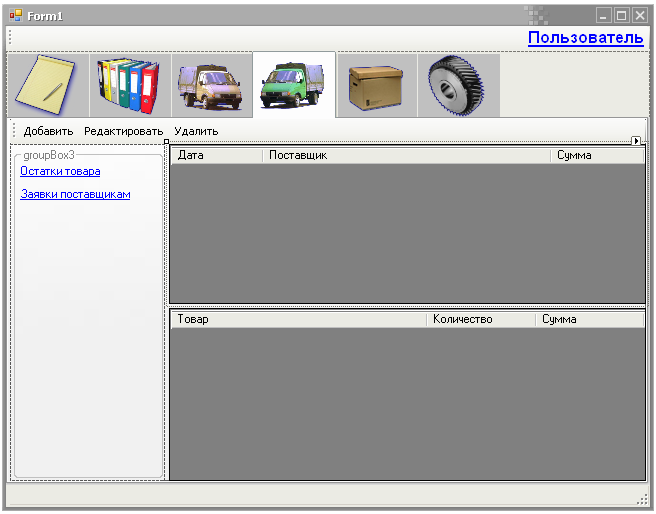This screenshot has width=656, height=514.
Task: Open the Заявки поставщикам link
Action: pyautogui.click(x=75, y=194)
